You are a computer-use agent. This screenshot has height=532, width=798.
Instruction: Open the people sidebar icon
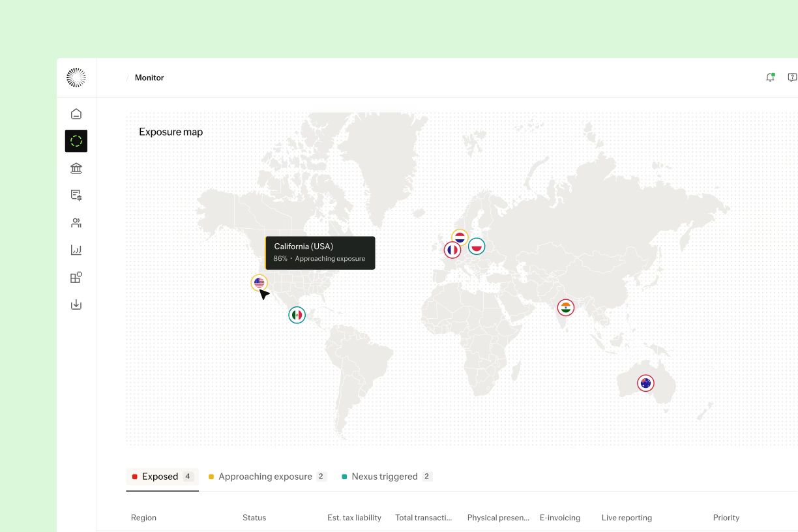pyautogui.click(x=76, y=223)
